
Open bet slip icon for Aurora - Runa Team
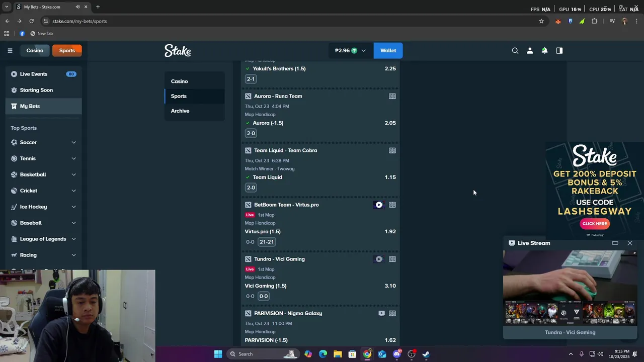392,96
